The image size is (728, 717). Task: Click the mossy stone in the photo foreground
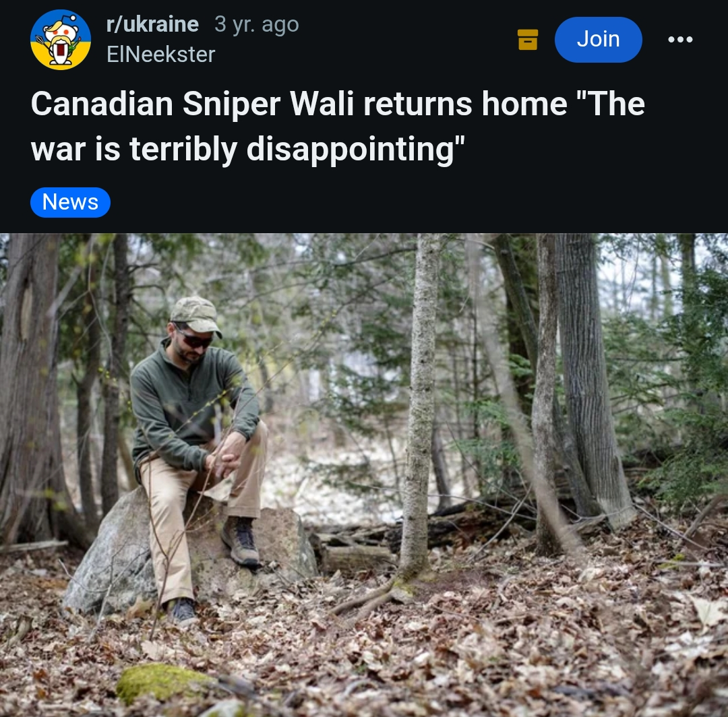(x=163, y=682)
